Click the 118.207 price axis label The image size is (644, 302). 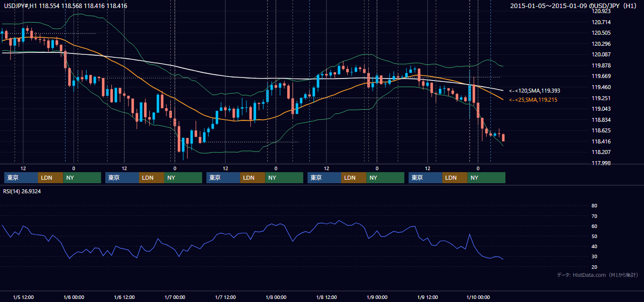pos(602,152)
